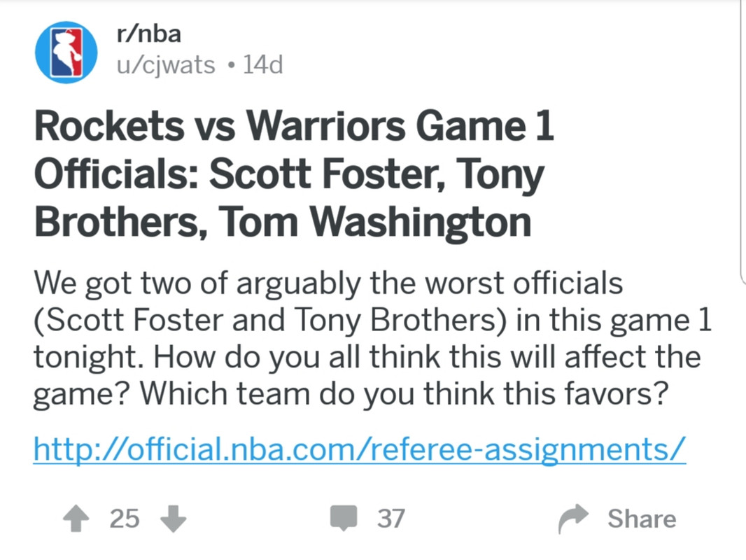Downvote the post with the down arrow

(173, 518)
